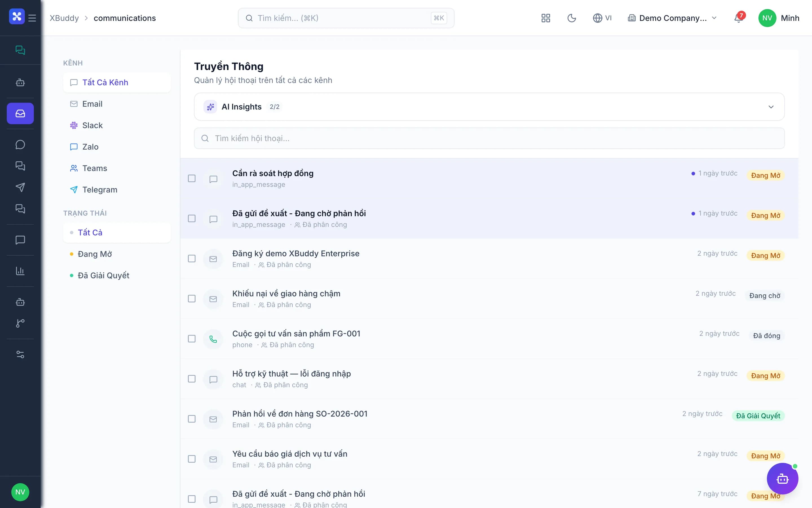Check the Khiếu nại về giao hàng chậm checkbox
Screen dimensions: 812x508
click(192, 299)
